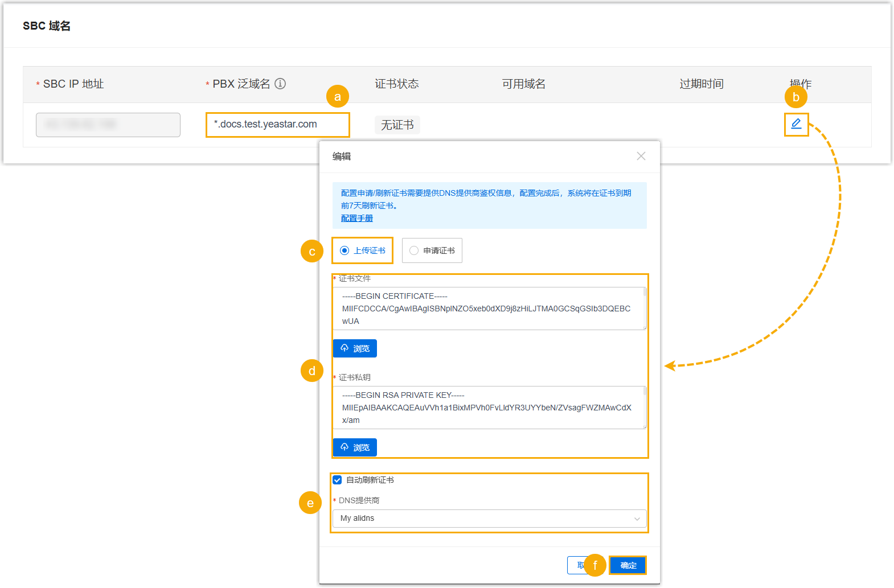Select the 上传证书 radio option

(345, 250)
